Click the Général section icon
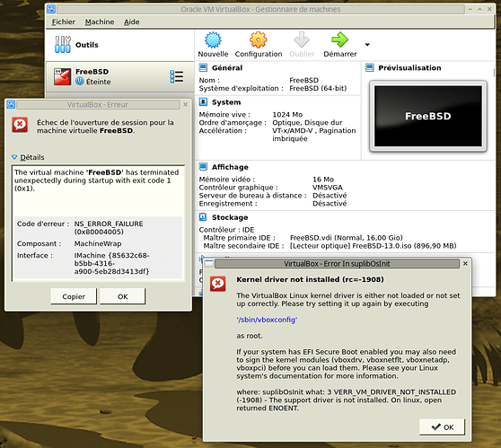501x448 pixels. point(203,67)
